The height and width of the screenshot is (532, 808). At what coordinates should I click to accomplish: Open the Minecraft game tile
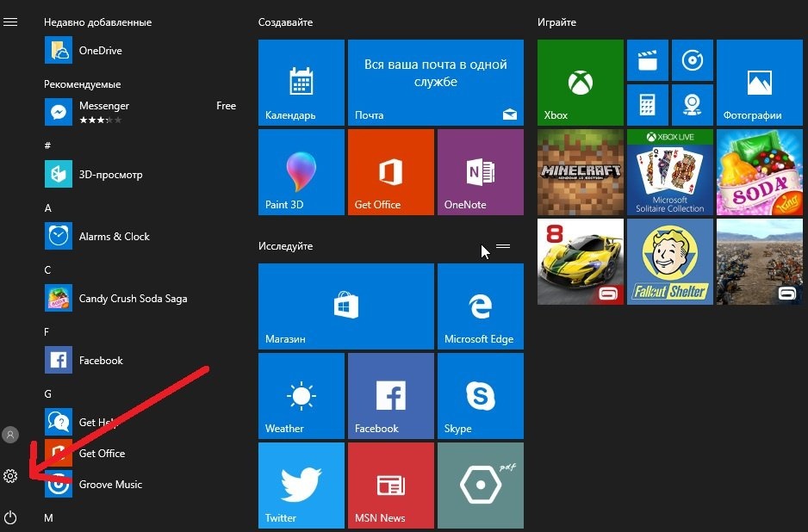(580, 172)
